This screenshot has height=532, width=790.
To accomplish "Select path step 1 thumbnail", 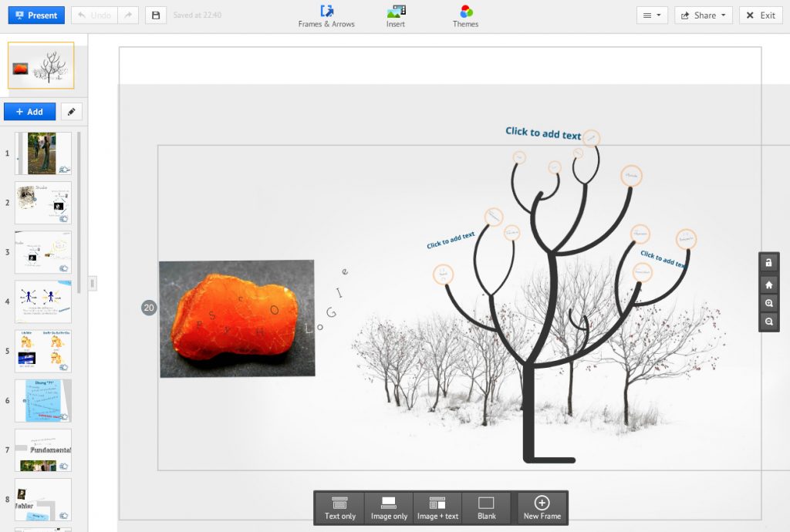I will (43, 153).
